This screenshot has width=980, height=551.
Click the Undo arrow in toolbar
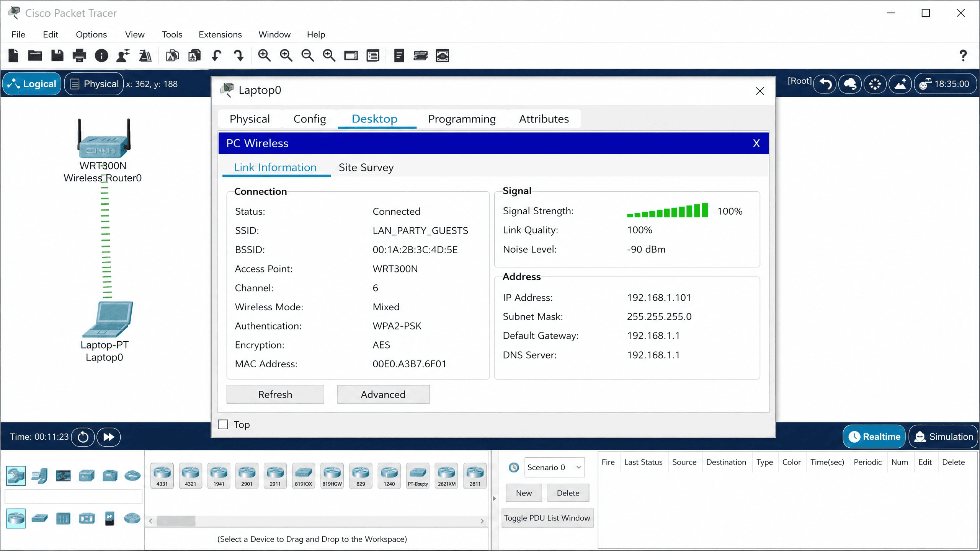(x=216, y=56)
